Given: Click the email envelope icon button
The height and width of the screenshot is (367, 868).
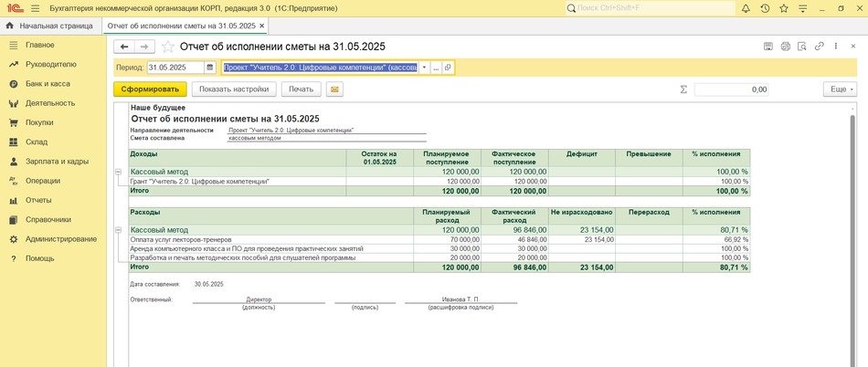Looking at the screenshot, I should point(334,89).
